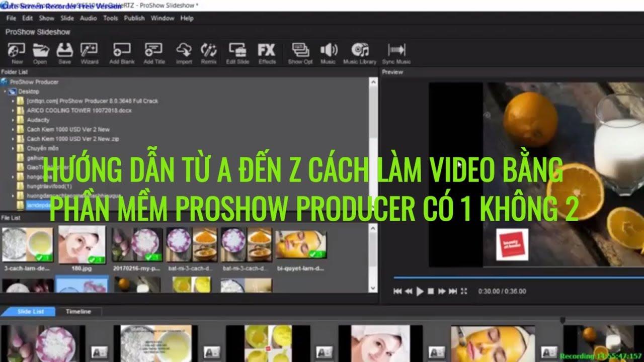Select the white powder bowl slide
The image size is (644, 362).
155,343
